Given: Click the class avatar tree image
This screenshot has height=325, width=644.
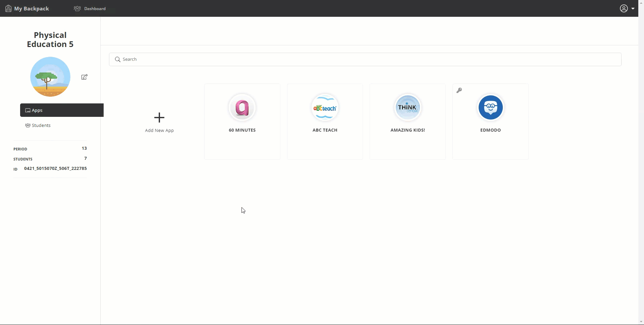Looking at the screenshot, I should point(50,77).
